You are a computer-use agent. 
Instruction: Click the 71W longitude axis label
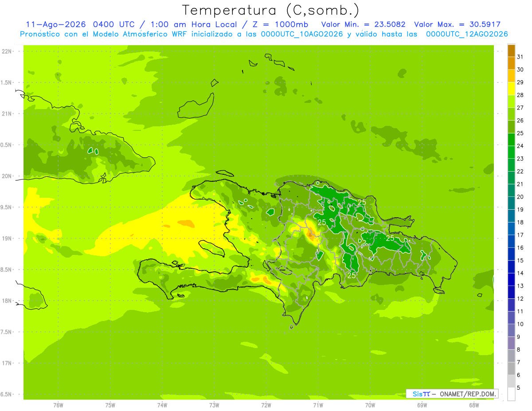point(318,405)
